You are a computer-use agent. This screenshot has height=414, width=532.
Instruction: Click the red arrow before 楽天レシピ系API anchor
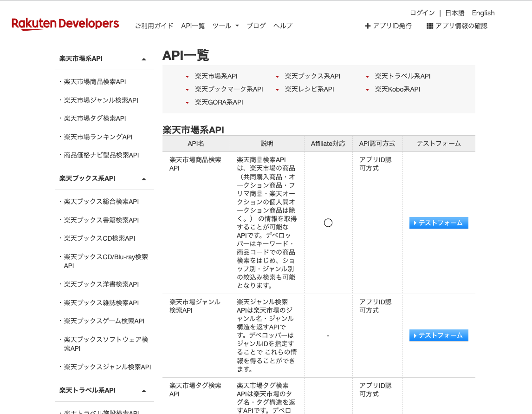[277, 90]
